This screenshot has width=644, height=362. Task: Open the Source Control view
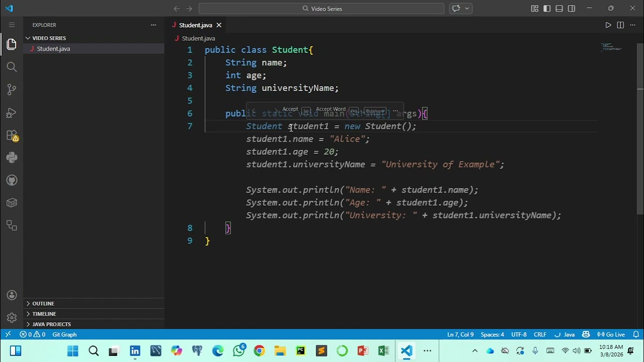(12, 89)
